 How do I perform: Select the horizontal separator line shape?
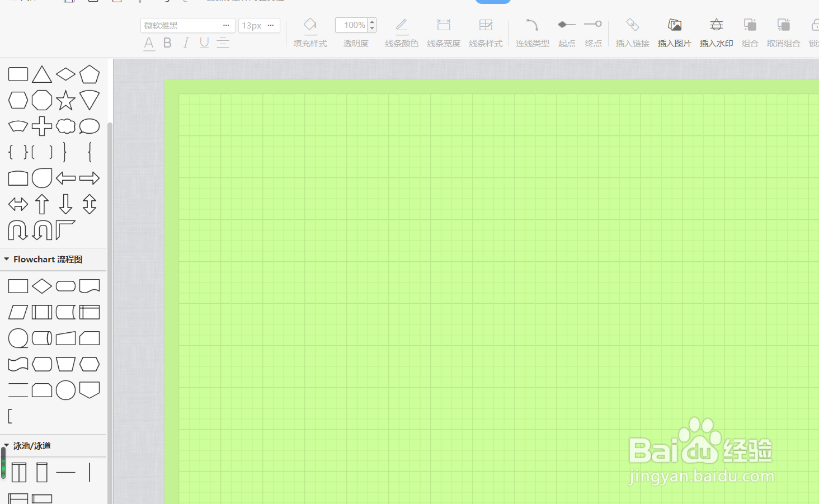[65, 473]
